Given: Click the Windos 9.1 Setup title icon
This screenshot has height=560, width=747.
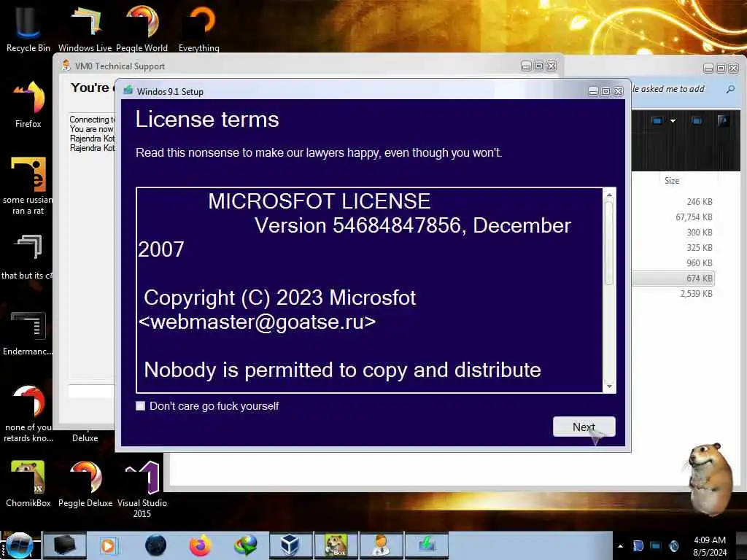Looking at the screenshot, I should (128, 90).
